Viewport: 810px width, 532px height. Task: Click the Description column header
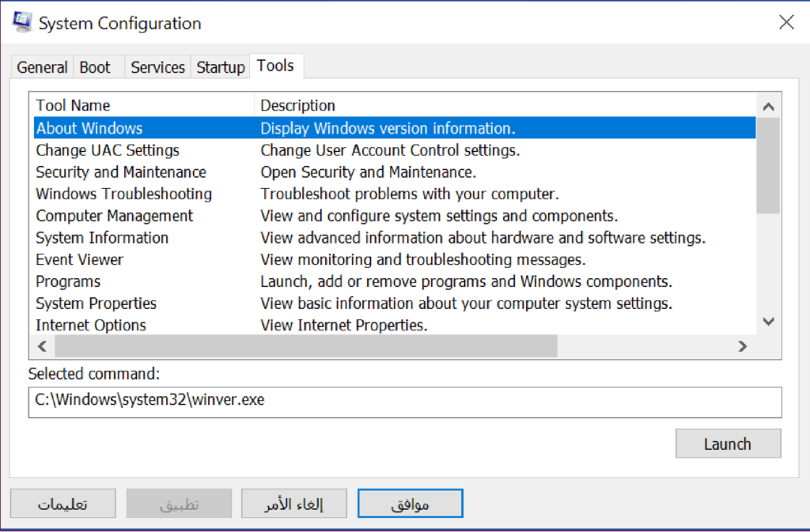pyautogui.click(x=505, y=105)
